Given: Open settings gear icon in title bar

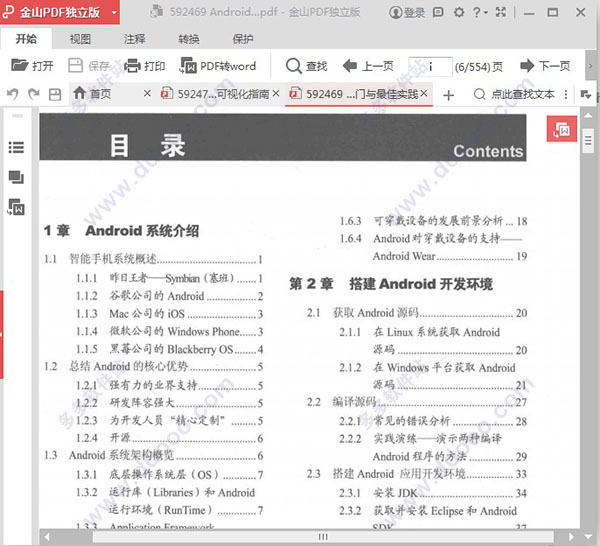Looking at the screenshot, I should tap(459, 12).
